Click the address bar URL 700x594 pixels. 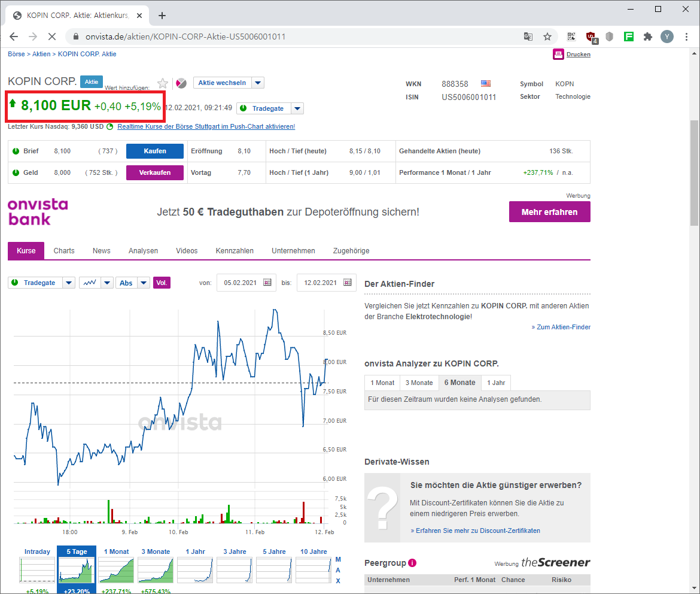click(x=185, y=37)
